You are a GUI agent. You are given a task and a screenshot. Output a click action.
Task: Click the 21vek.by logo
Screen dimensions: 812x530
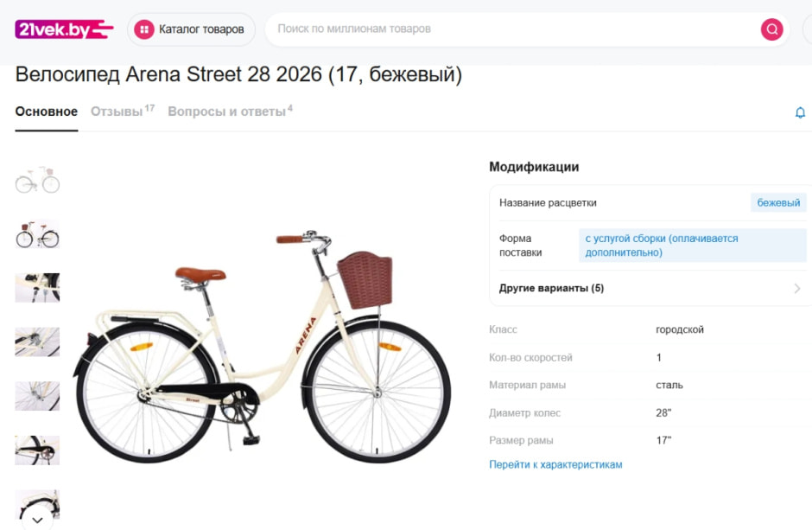64,29
